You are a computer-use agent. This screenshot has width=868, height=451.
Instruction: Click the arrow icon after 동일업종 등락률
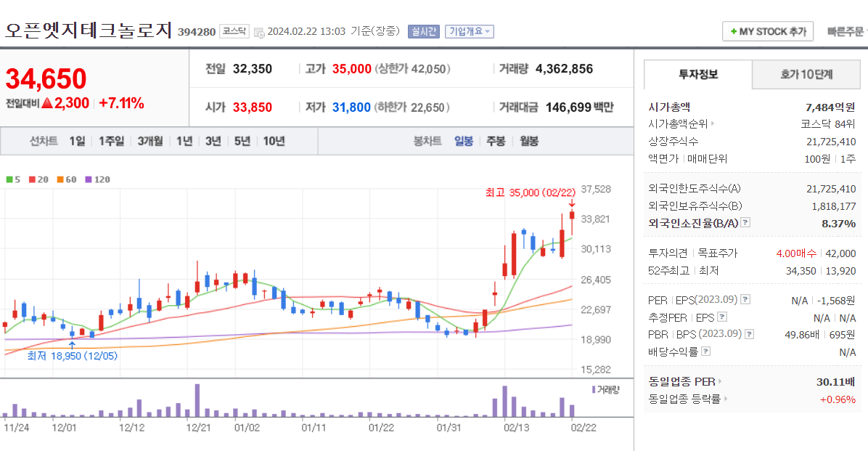tap(726, 399)
